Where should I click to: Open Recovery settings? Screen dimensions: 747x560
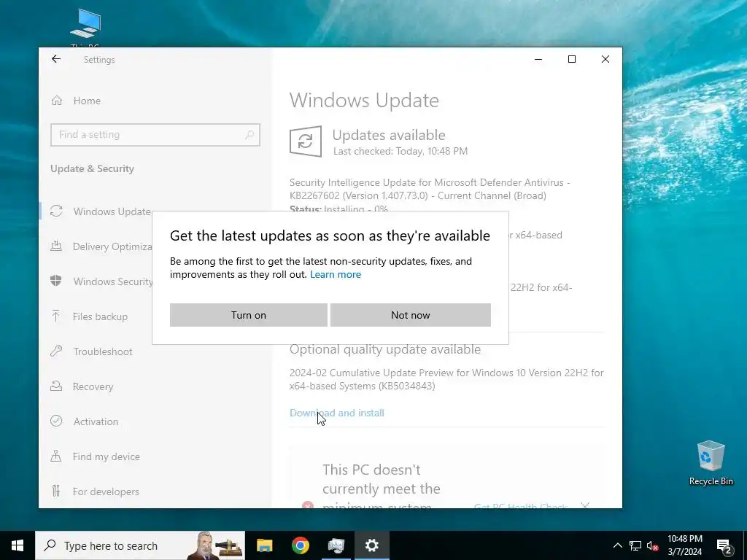(93, 386)
